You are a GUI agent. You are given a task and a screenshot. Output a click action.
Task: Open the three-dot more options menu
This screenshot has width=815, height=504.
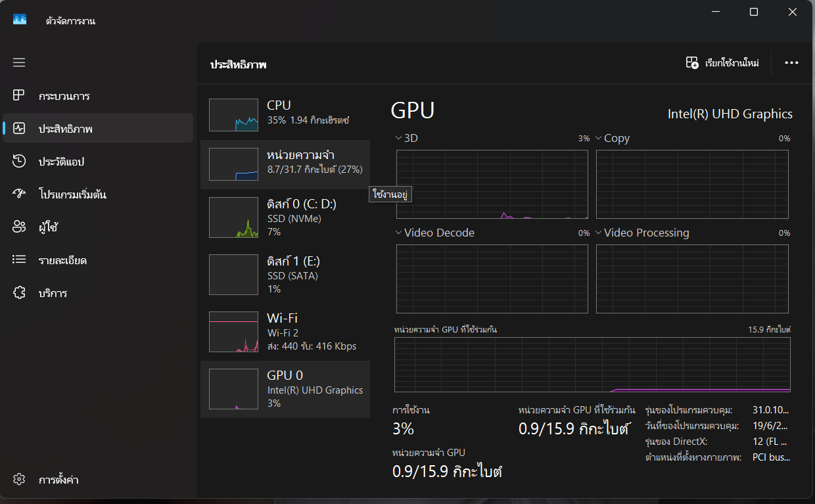[x=791, y=63]
